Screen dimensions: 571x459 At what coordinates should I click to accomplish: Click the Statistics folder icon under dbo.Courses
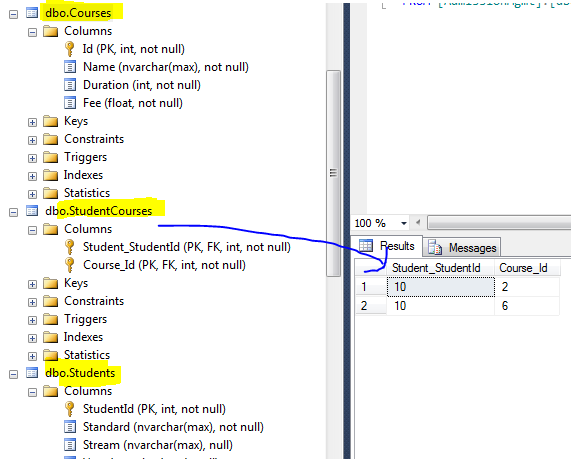coord(51,193)
